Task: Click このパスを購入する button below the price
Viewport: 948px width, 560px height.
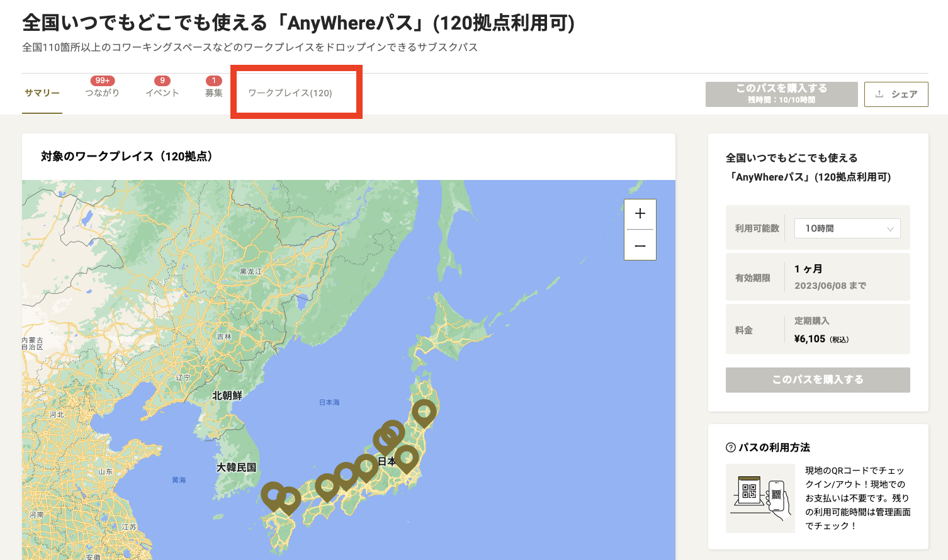Action: (818, 380)
